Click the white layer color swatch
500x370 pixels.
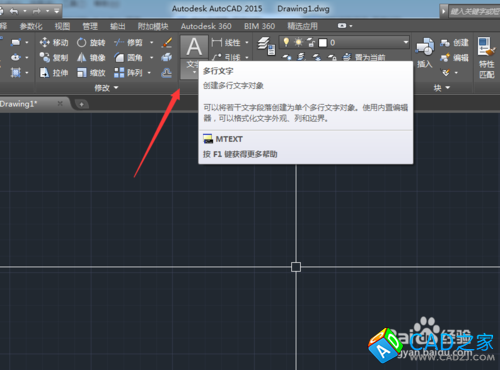click(323, 43)
